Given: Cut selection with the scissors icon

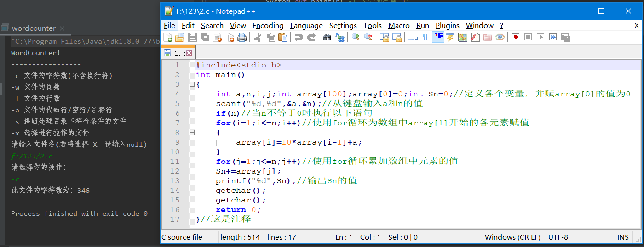Looking at the screenshot, I should point(258,37).
